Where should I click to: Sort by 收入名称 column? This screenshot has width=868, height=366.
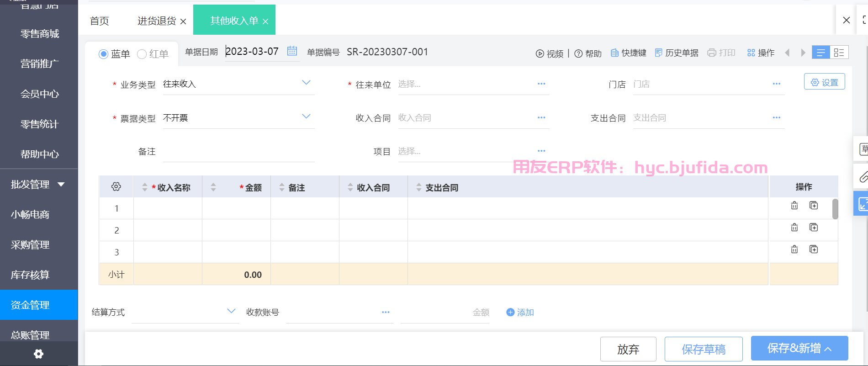[144, 187]
